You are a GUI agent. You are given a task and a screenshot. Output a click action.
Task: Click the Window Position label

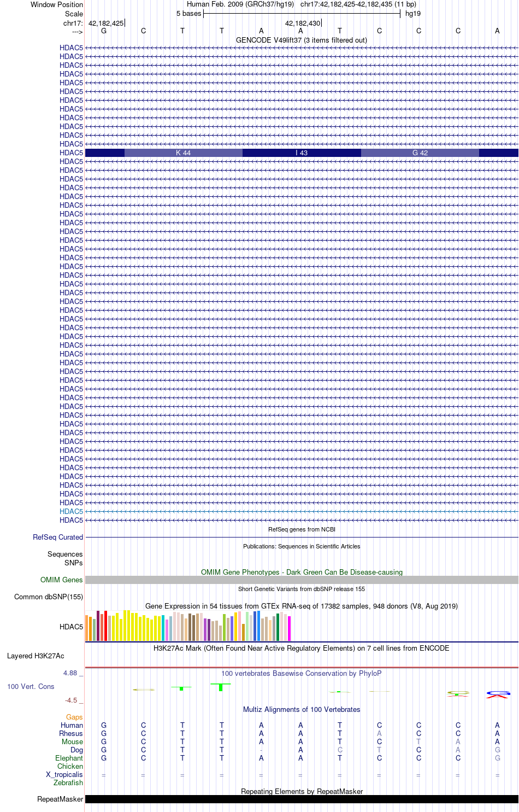(x=57, y=5)
